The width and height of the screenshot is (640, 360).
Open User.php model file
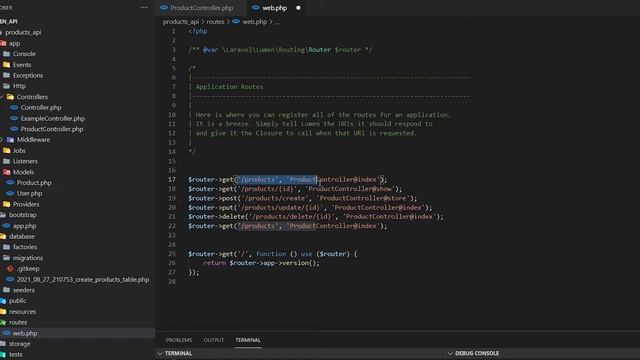(29, 193)
